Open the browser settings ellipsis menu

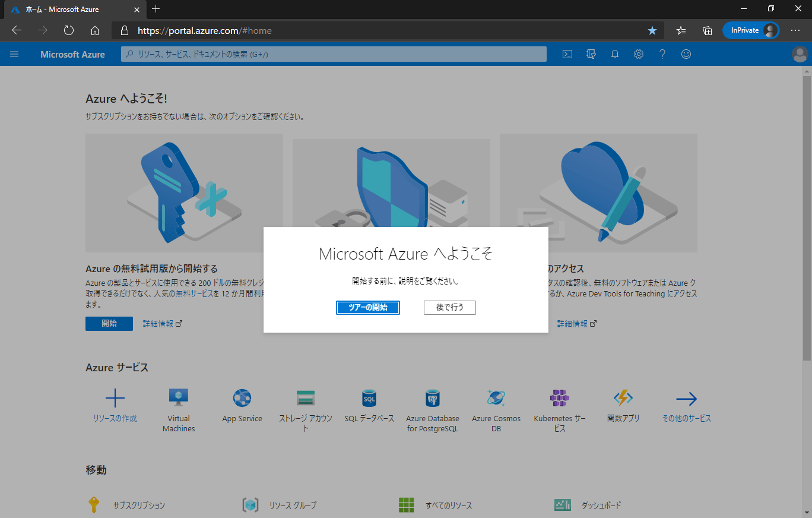(795, 30)
